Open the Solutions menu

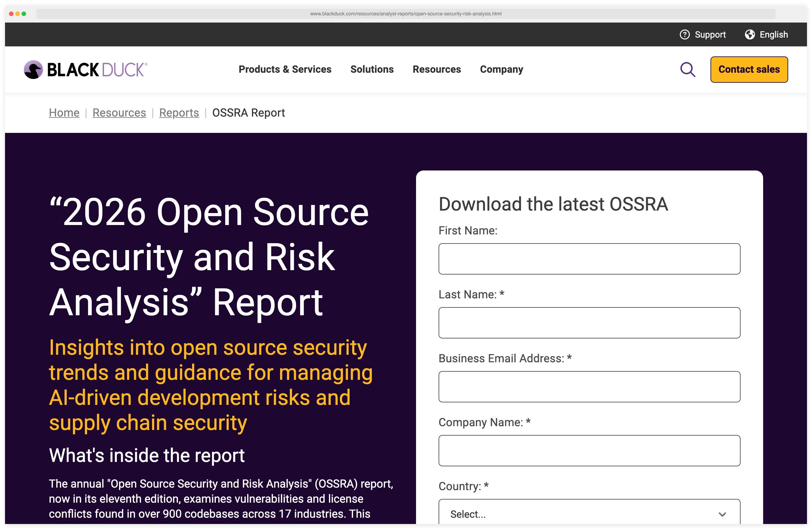coord(372,69)
